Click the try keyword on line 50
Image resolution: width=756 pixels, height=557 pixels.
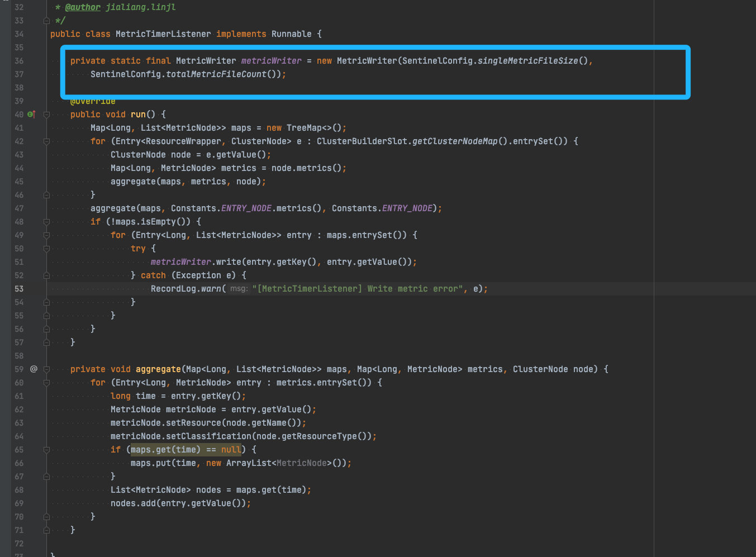138,249
